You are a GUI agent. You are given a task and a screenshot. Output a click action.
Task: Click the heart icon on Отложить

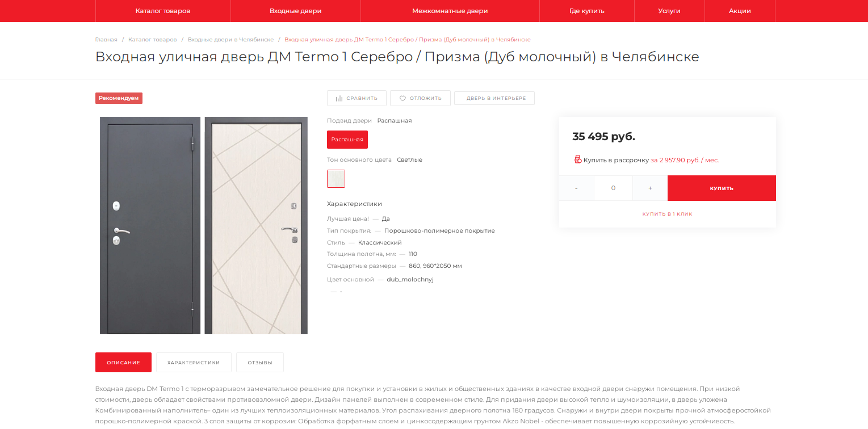click(x=402, y=98)
